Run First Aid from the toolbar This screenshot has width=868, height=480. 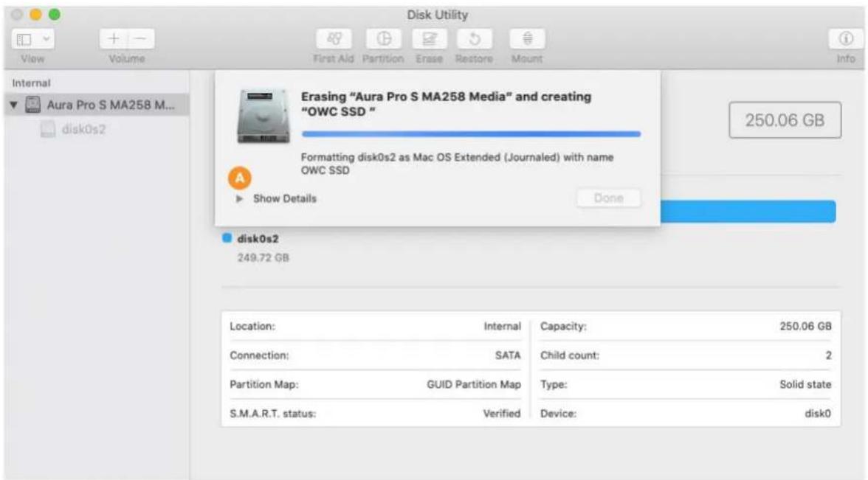(334, 38)
